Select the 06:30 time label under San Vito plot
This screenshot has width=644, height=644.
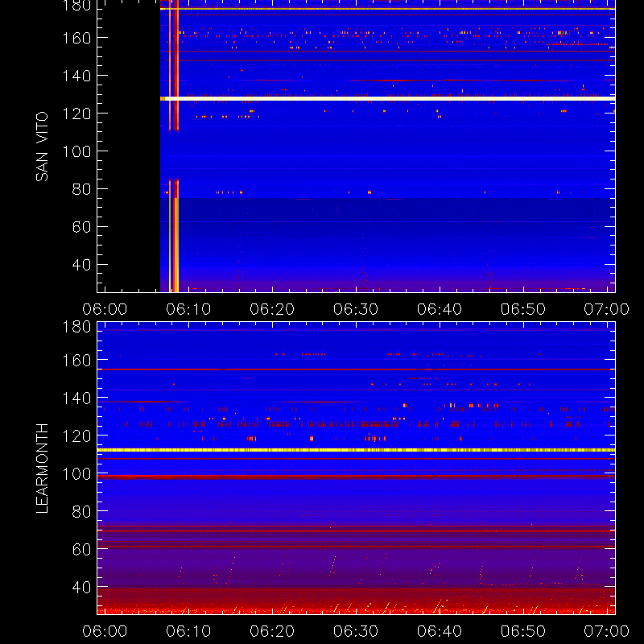click(x=356, y=309)
